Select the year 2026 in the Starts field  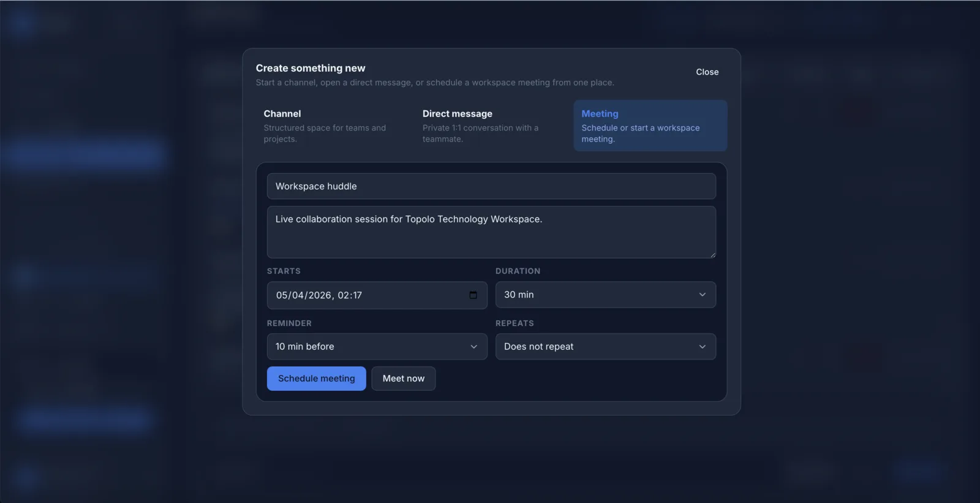pos(320,295)
